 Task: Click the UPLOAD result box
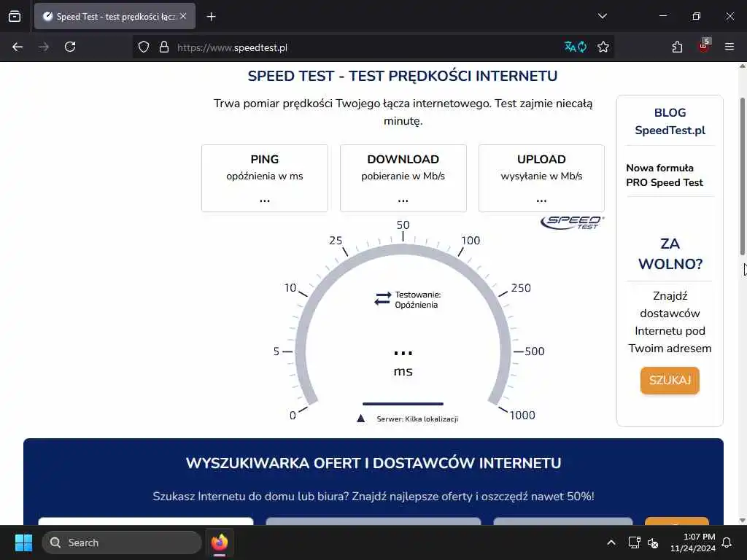(541, 178)
